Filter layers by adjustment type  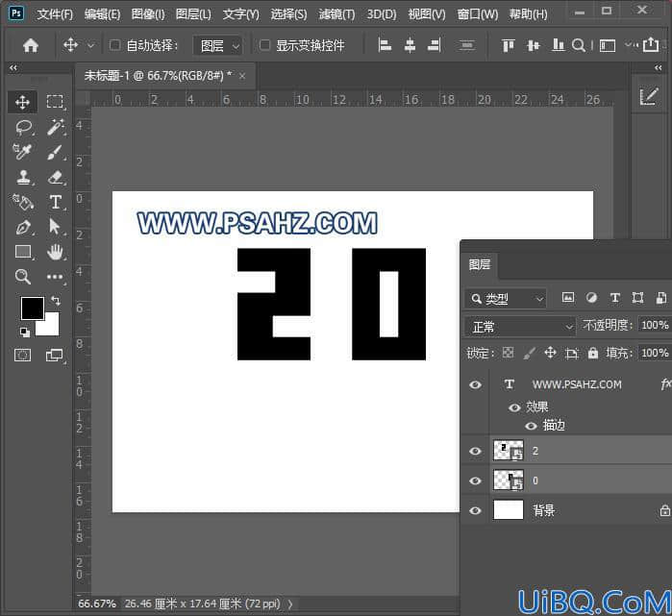click(x=591, y=298)
